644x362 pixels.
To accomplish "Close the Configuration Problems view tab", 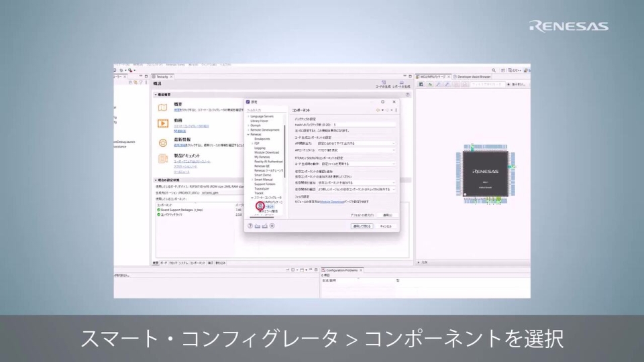I will coord(361,270).
